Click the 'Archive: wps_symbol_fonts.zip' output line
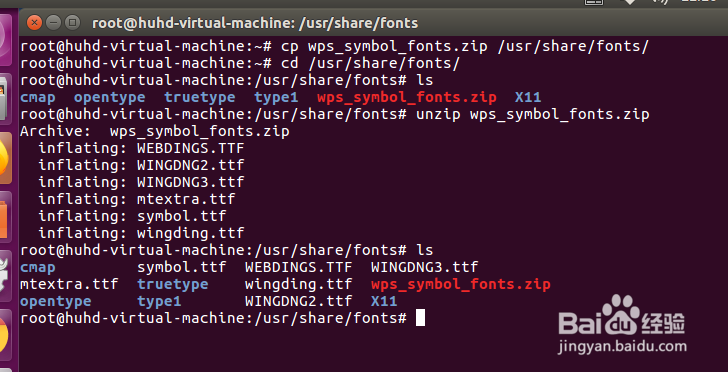The image size is (728, 372). click(155, 132)
